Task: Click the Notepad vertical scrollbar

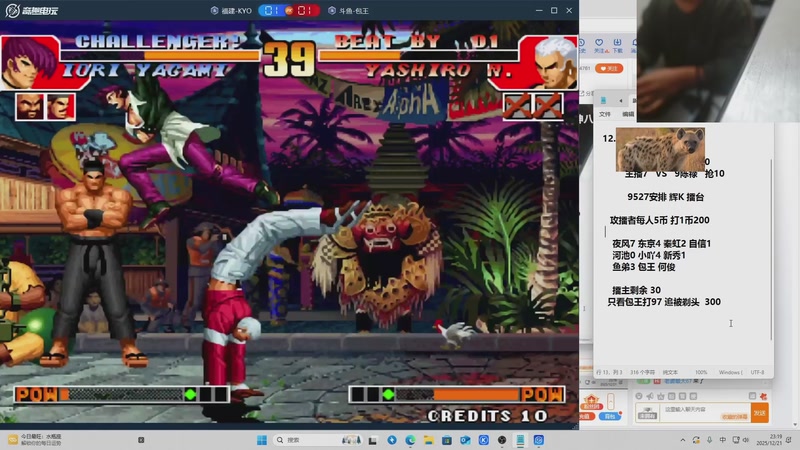Action: 771,250
